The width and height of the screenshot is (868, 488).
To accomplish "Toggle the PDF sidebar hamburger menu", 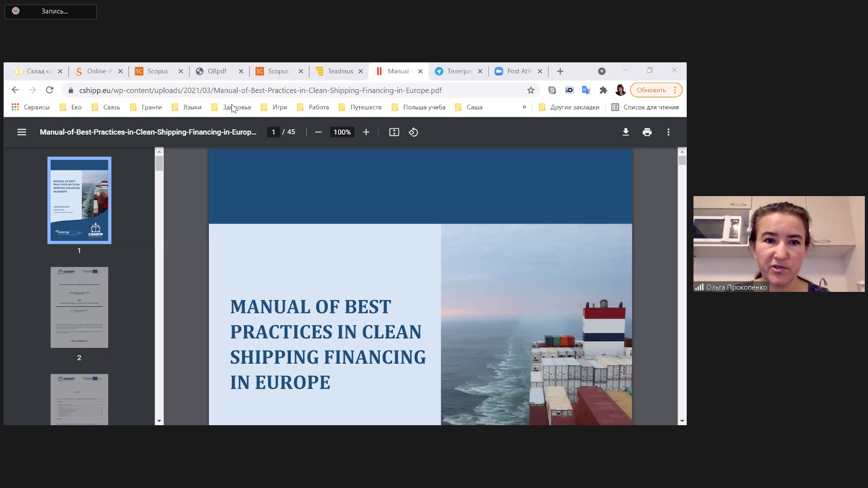I will coord(22,132).
